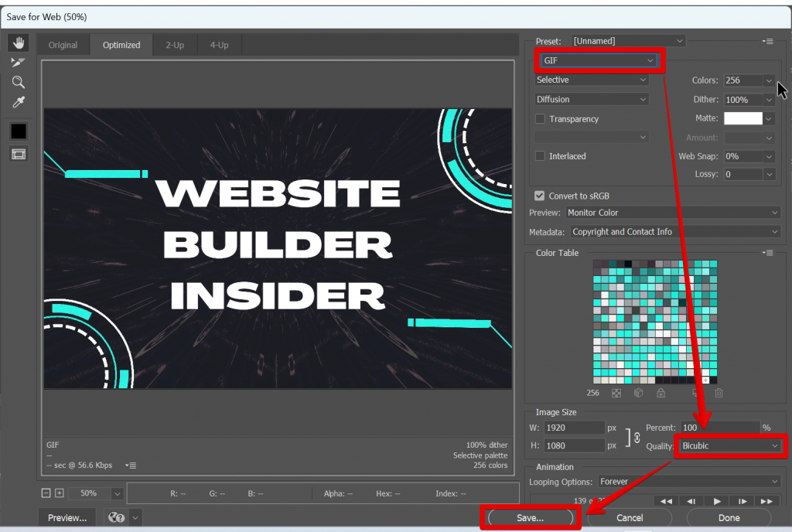The height and width of the screenshot is (532, 792).
Task: Open the Color Table panel menu
Action: (766, 252)
